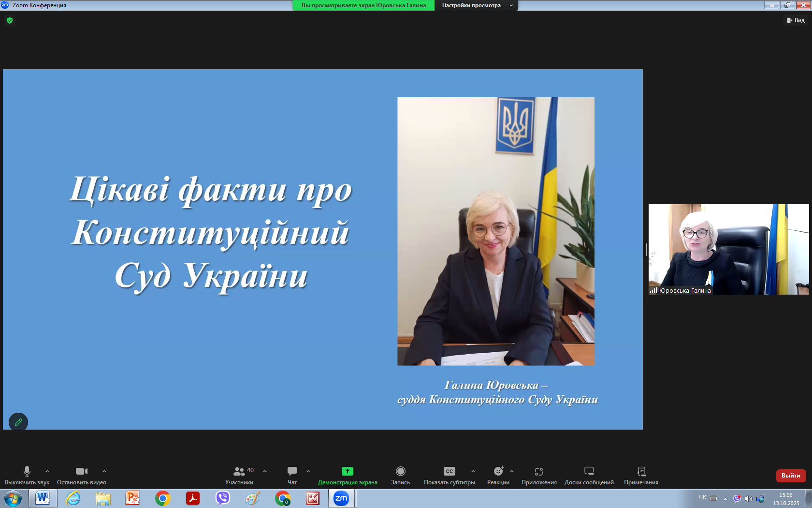The image size is (812, 508).
Task: Start recording with the Запись icon
Action: click(x=400, y=471)
